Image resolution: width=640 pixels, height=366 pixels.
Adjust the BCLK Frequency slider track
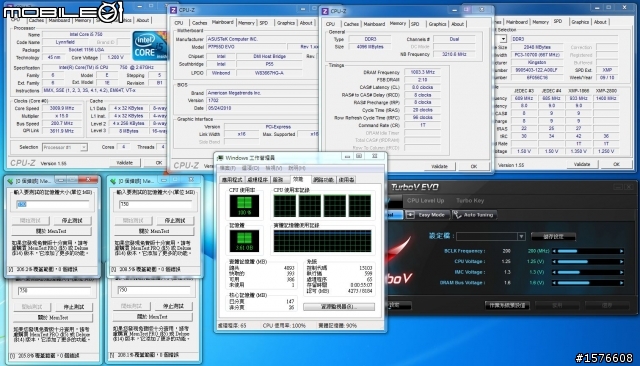[588, 251]
